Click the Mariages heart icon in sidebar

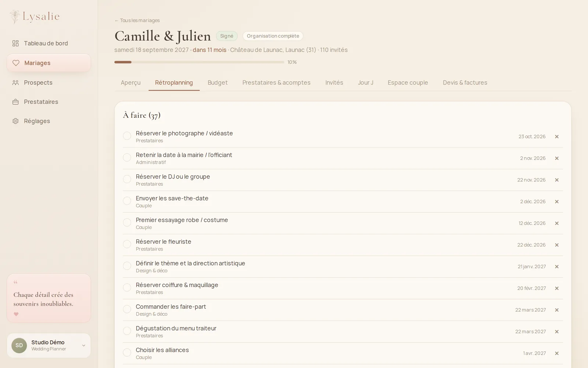[x=16, y=63]
